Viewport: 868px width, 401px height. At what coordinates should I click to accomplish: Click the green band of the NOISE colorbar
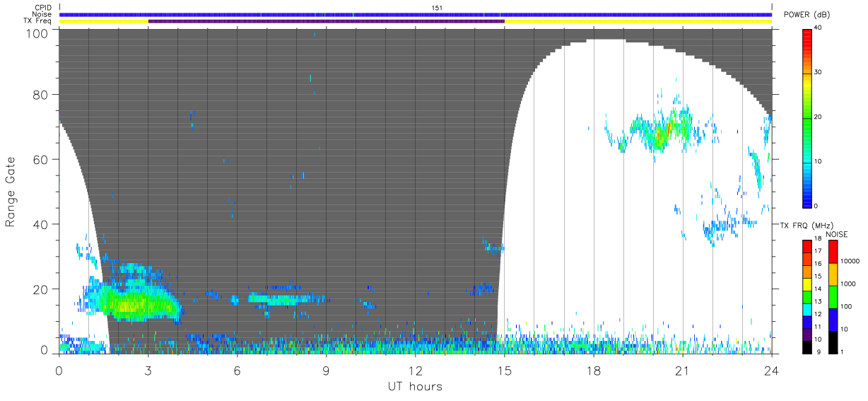pos(833,297)
